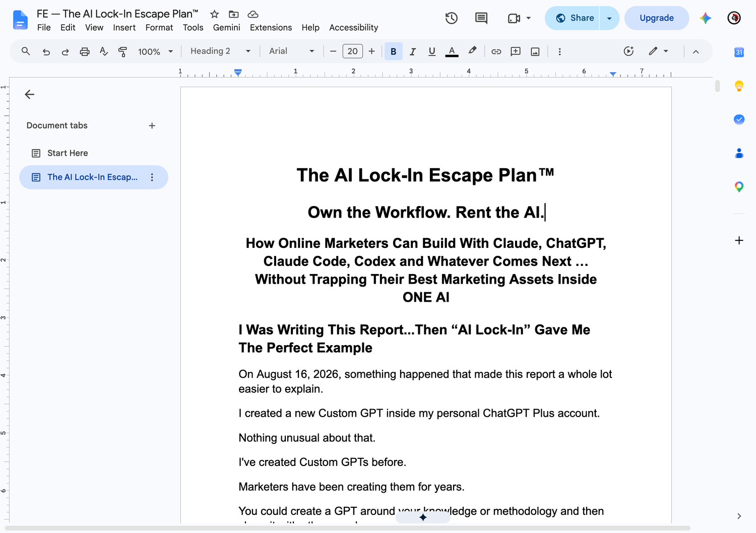Open Contacts side panel

coord(739,153)
